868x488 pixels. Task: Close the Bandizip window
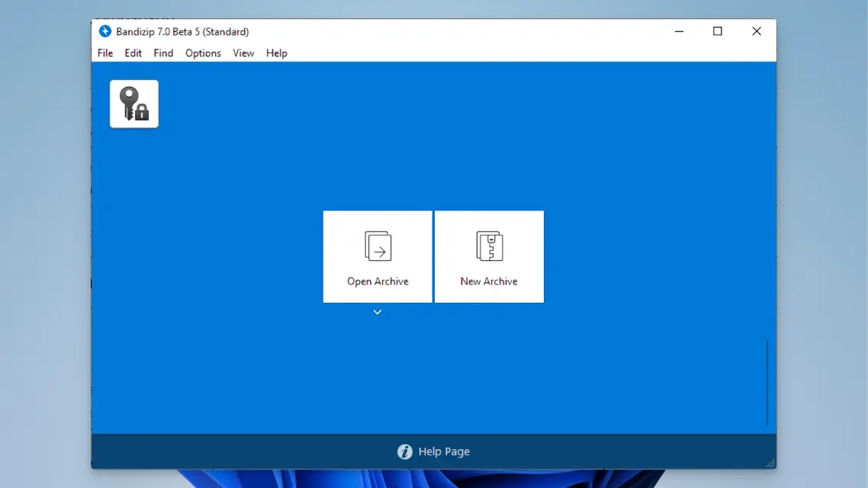point(757,31)
